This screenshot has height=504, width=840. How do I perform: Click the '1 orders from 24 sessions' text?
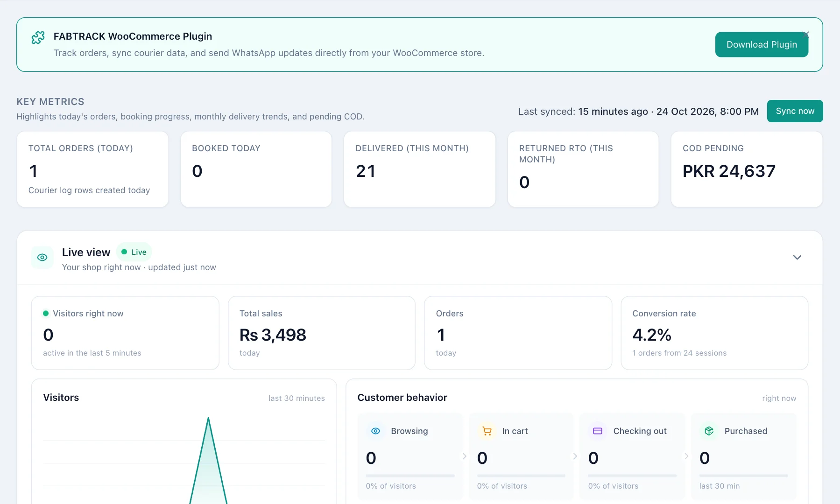pos(679,353)
